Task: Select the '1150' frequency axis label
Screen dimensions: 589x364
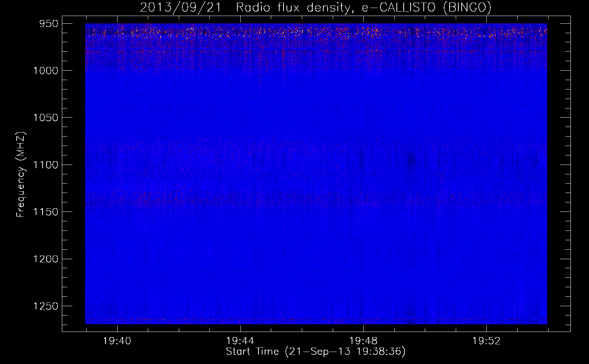Action: (46, 212)
